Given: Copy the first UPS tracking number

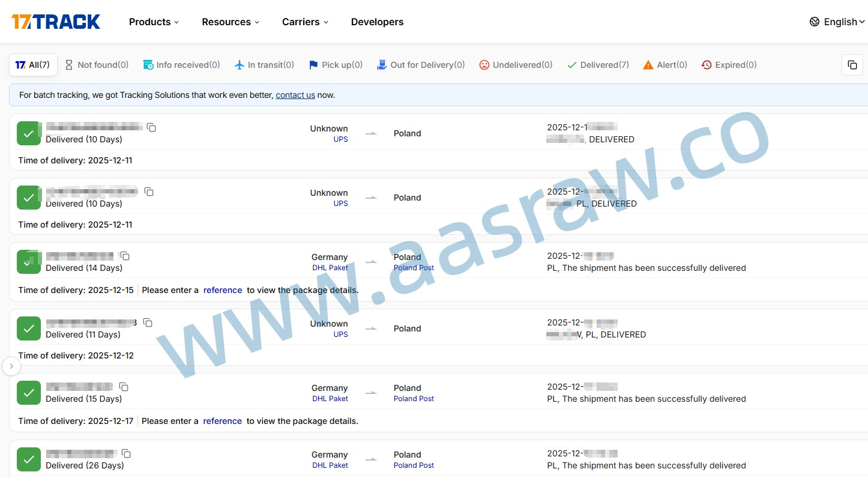Looking at the screenshot, I should (x=152, y=127).
